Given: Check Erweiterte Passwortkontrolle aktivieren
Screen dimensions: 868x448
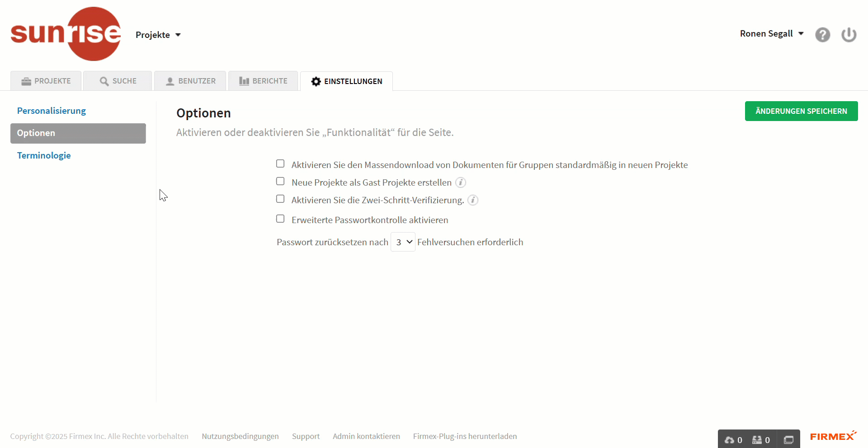Looking at the screenshot, I should tap(280, 219).
